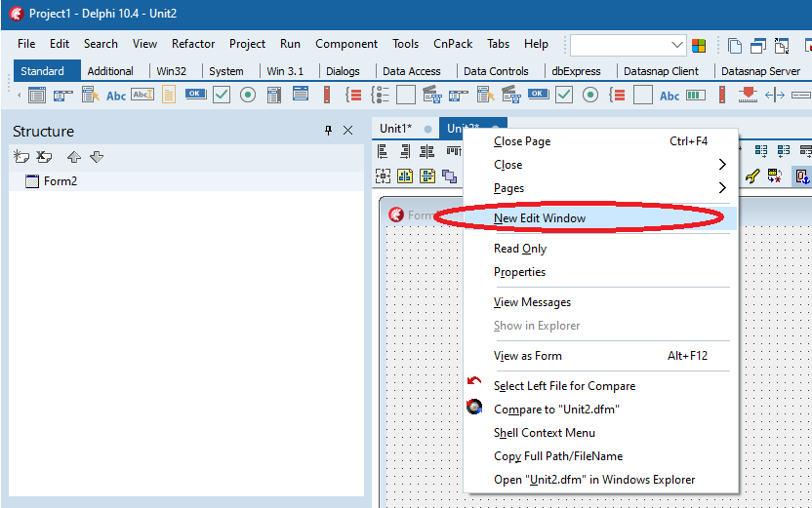
Task: Center horizontally in window icon
Action: (x=405, y=176)
